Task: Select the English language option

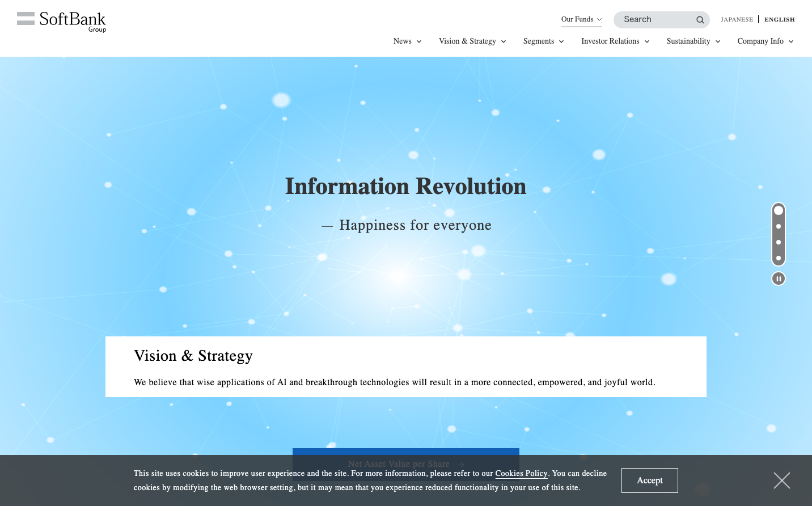Action: pyautogui.click(x=779, y=19)
